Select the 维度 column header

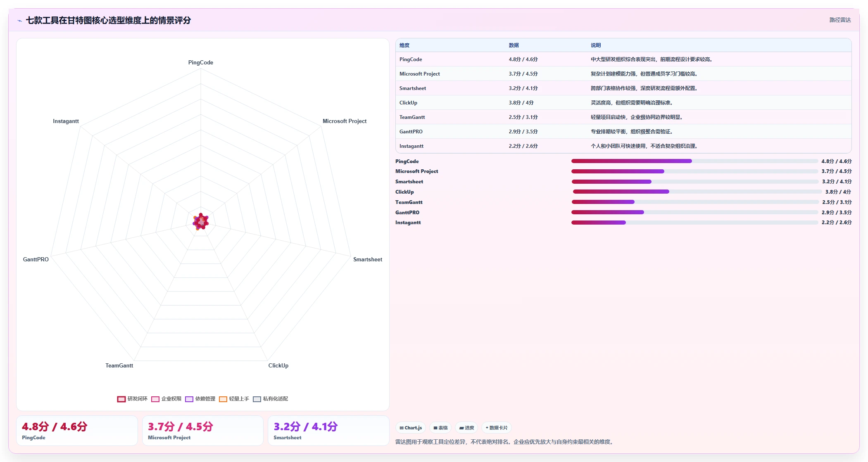pyautogui.click(x=404, y=45)
